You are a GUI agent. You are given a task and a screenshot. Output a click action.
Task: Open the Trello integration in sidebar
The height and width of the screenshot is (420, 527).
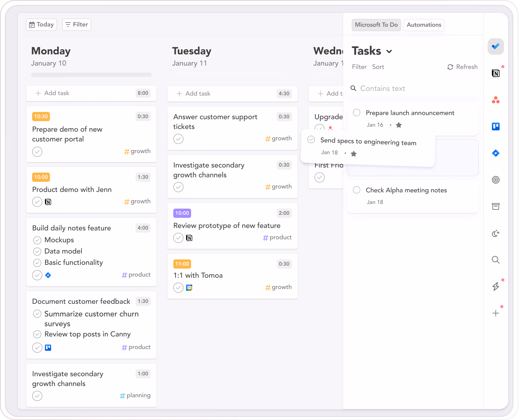(x=495, y=126)
